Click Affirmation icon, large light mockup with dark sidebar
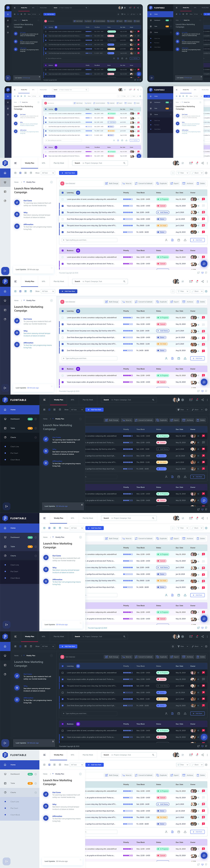 pyautogui.click(x=46, y=581)
